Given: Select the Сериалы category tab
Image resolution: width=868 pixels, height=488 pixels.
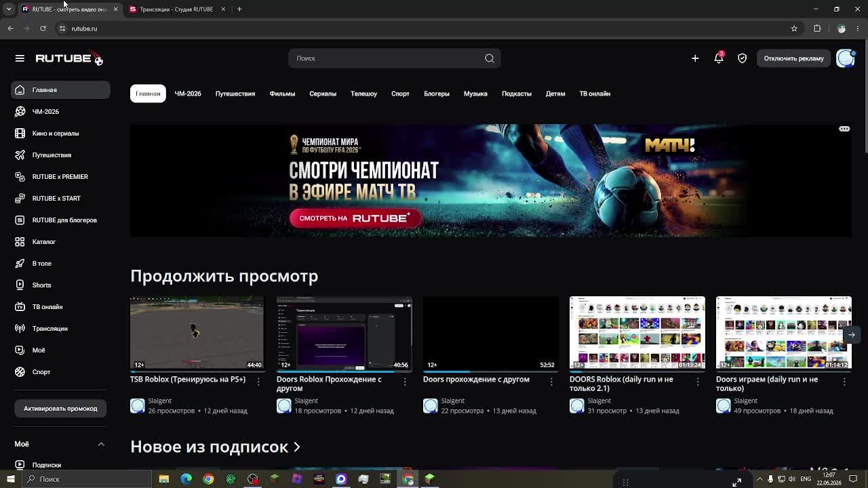Looking at the screenshot, I should tap(323, 94).
